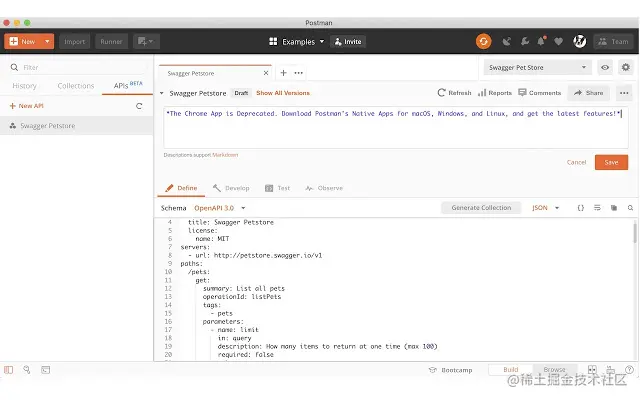Image resolution: width=640 pixels, height=400 pixels.
Task: Select Swagger Petstore in APIs list
Action: pos(76,126)
